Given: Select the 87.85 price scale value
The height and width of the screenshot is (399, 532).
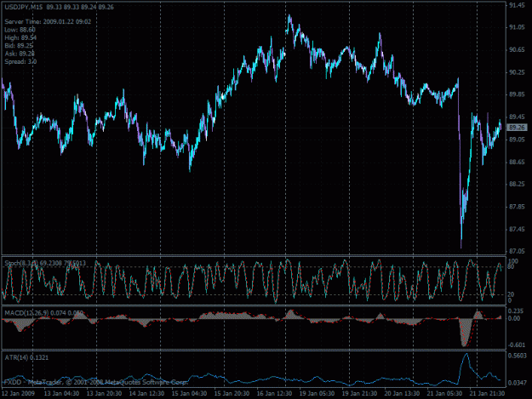Looking at the screenshot, I should [517, 207].
